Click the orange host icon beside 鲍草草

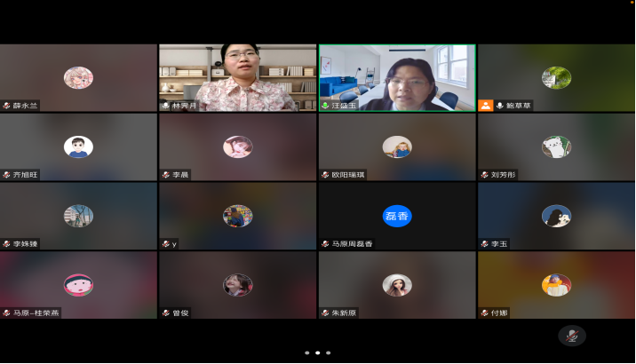click(x=486, y=106)
